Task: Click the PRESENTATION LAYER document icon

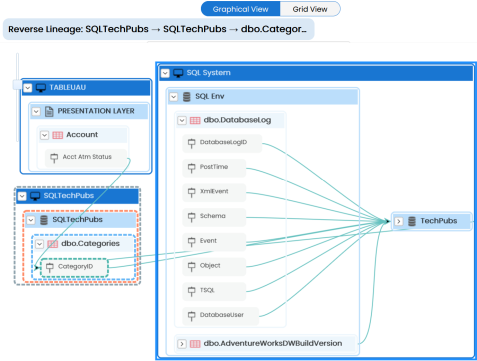Action: (49, 111)
